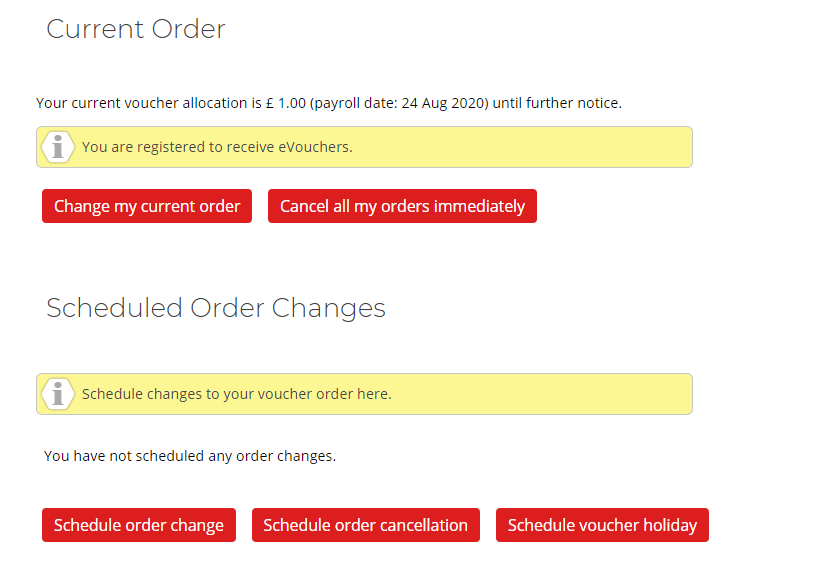The width and height of the screenshot is (828, 569).
Task: Click the £ 1.00 allocation amount
Action: tap(286, 103)
